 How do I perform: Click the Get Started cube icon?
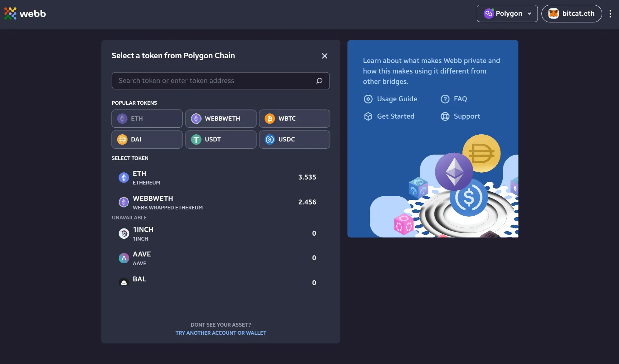click(368, 116)
